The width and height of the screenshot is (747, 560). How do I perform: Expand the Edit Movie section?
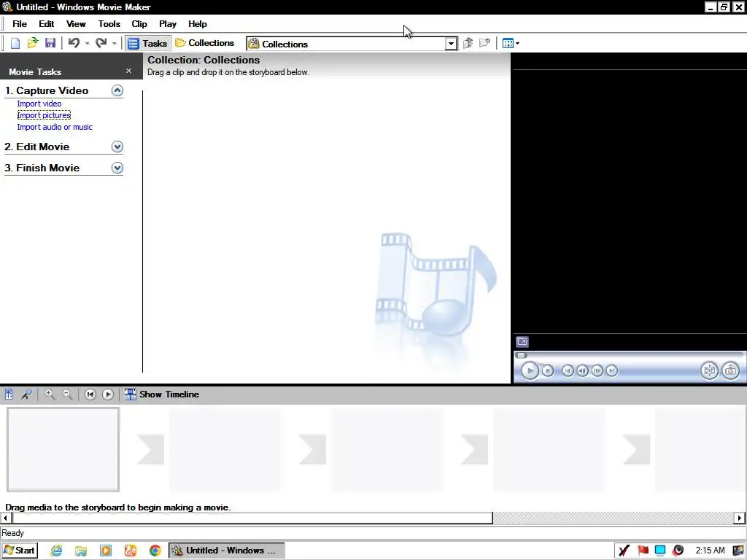117,147
